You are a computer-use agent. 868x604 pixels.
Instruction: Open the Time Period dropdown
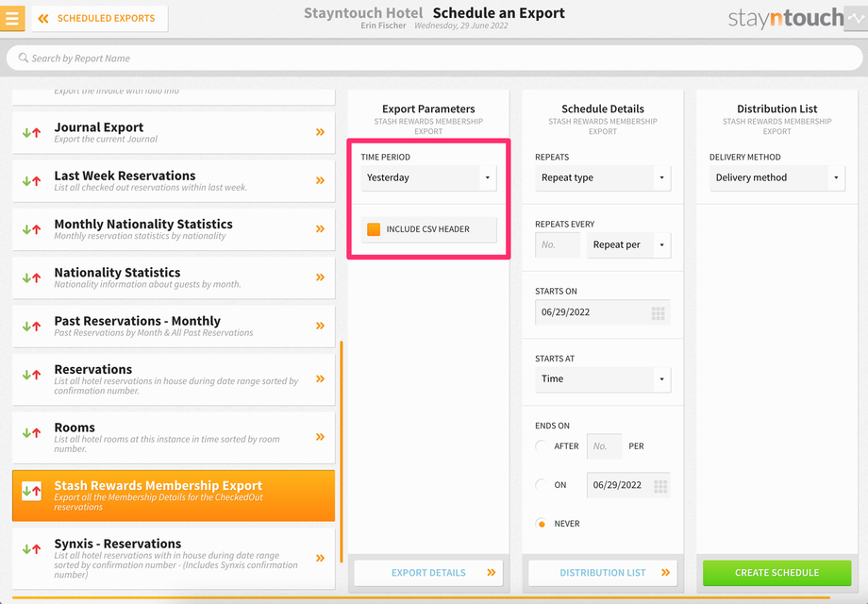tap(428, 177)
